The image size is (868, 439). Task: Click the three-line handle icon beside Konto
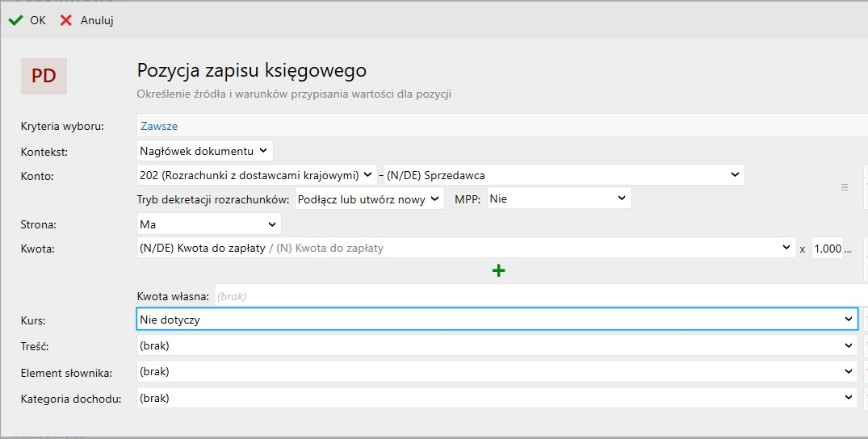point(845,186)
